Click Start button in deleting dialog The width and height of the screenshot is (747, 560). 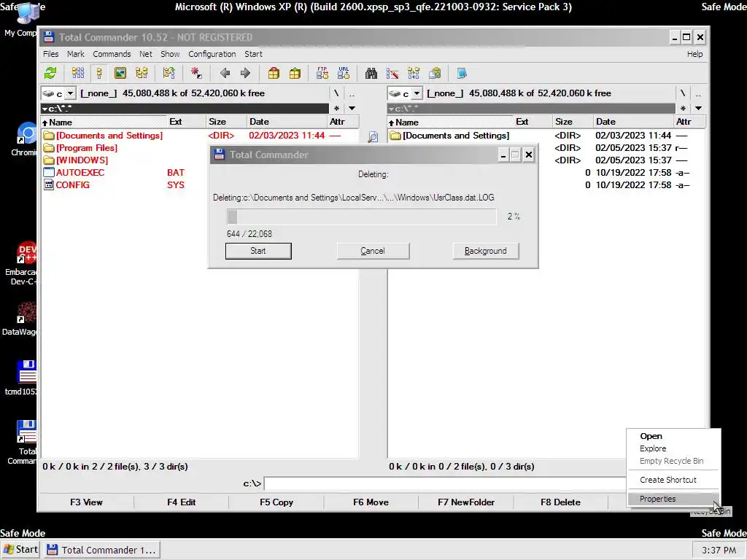pos(258,251)
